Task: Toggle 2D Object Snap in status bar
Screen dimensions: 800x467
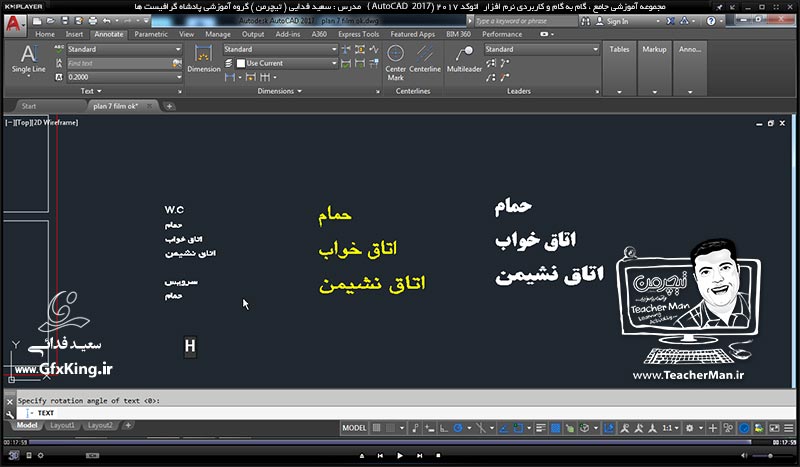Action: pos(518,428)
